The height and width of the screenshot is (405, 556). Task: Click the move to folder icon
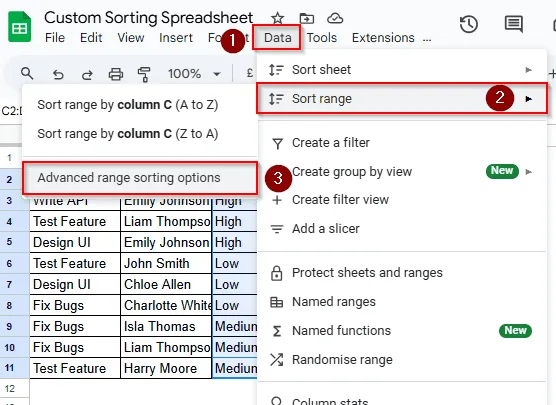tap(306, 18)
